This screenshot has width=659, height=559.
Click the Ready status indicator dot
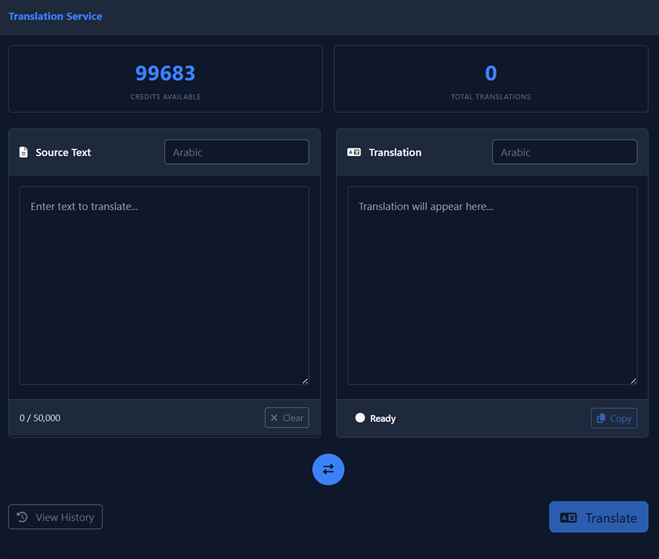(360, 417)
